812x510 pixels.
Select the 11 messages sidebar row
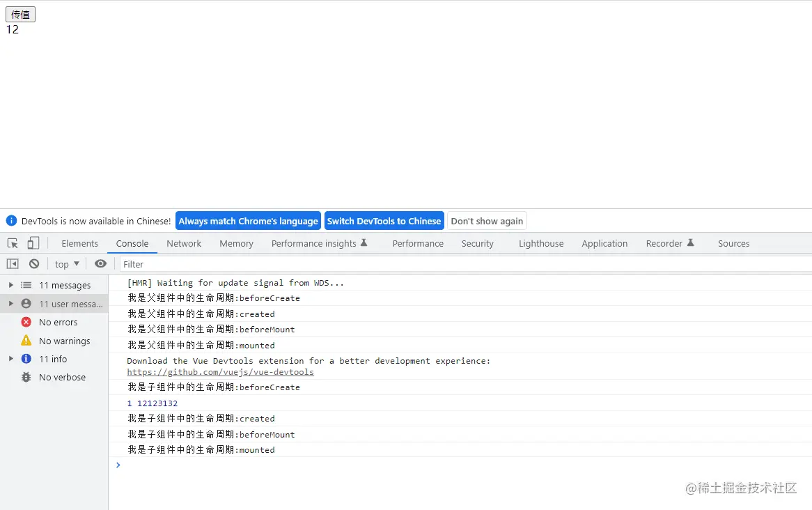pyautogui.click(x=54, y=285)
